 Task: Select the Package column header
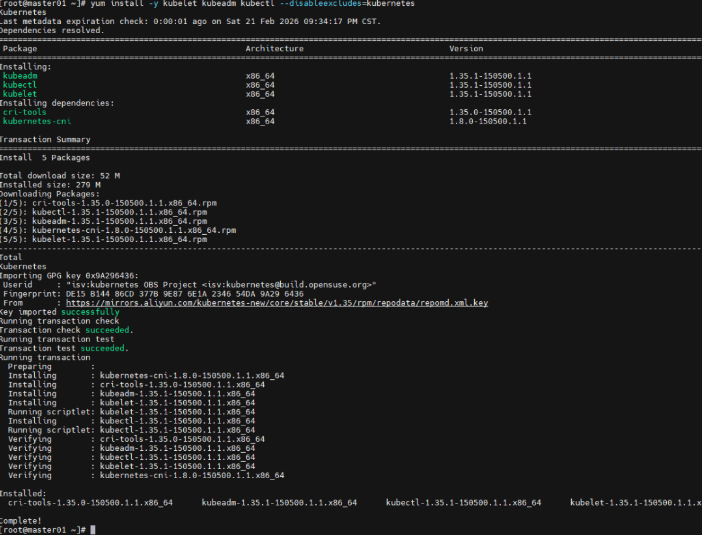20,48
